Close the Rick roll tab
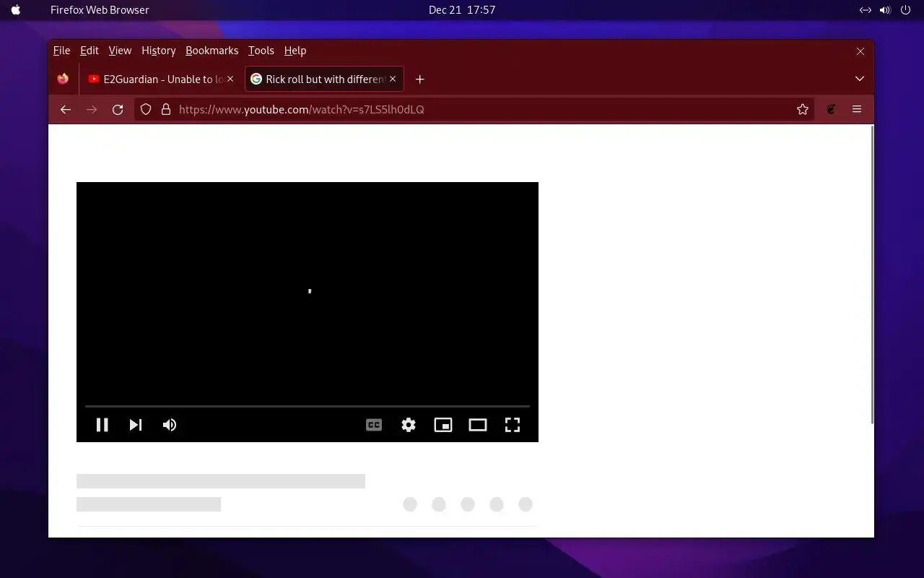Viewport: 924px width, 578px height. coord(393,79)
